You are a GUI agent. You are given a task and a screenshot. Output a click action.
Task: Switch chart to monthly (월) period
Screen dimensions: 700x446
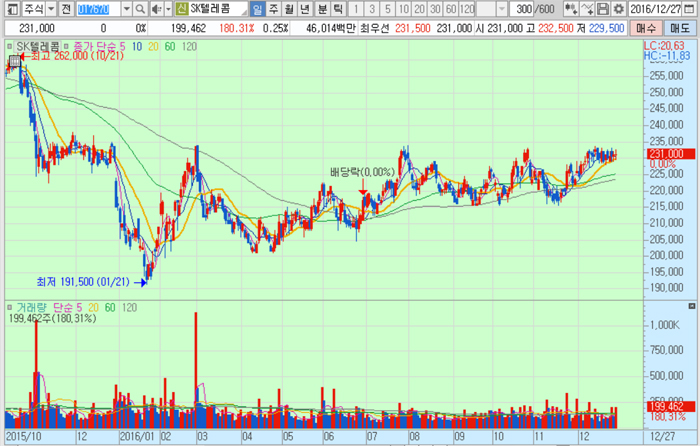click(290, 9)
